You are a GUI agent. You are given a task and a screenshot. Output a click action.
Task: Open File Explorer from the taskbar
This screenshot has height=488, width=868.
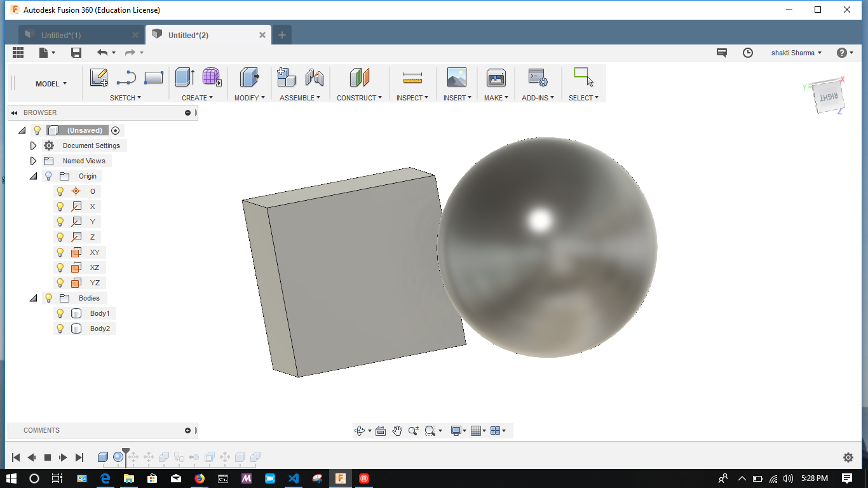point(128,478)
